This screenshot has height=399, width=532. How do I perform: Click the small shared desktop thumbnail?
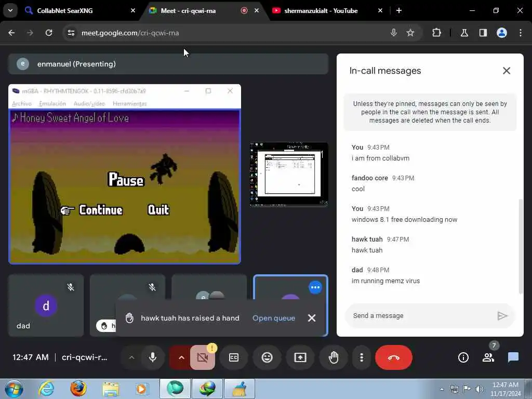(289, 174)
